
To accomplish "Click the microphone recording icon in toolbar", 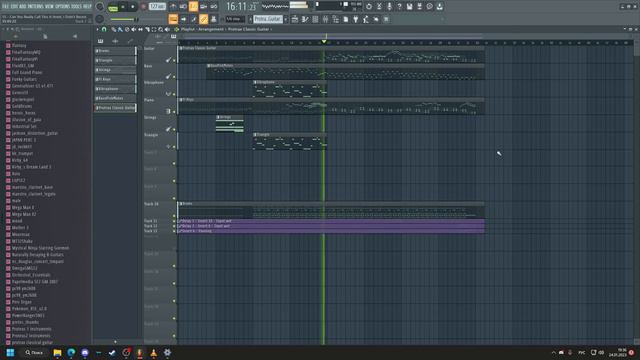I will point(389,7).
